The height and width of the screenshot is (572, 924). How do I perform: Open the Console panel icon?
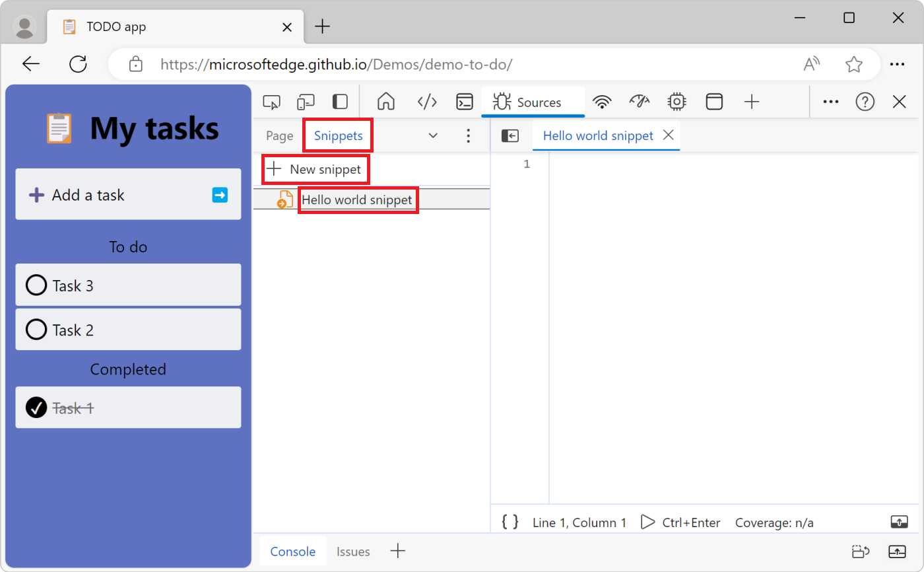pos(465,102)
